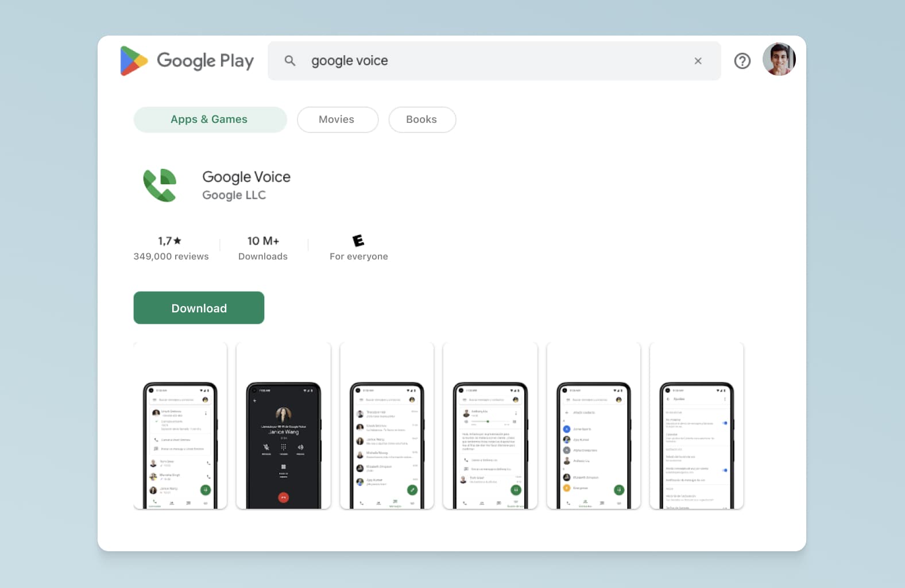Click the 349,000 reviews text
Screen dimensions: 905x588
171,256
